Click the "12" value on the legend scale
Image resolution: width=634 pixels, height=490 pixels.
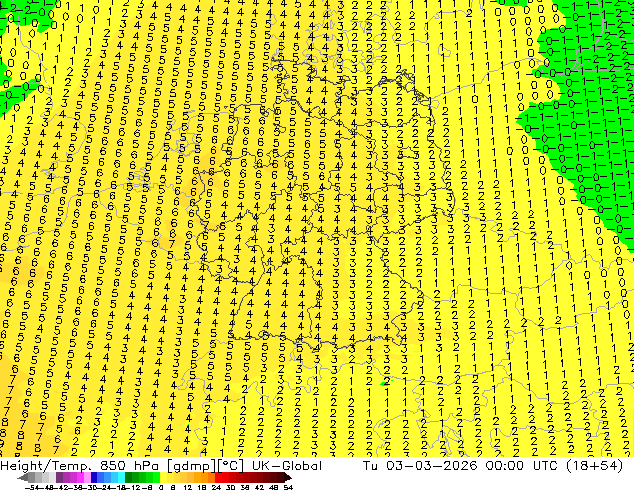tap(188, 487)
